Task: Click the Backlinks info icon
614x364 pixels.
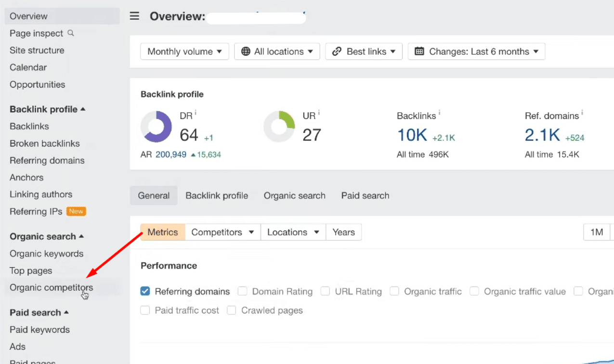Action: [439, 114]
